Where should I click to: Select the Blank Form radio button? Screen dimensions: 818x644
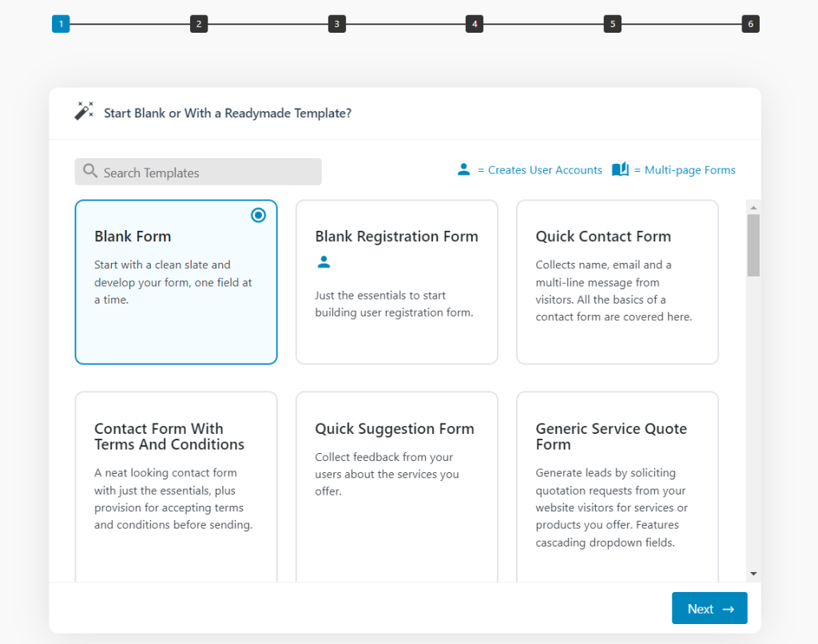258,215
